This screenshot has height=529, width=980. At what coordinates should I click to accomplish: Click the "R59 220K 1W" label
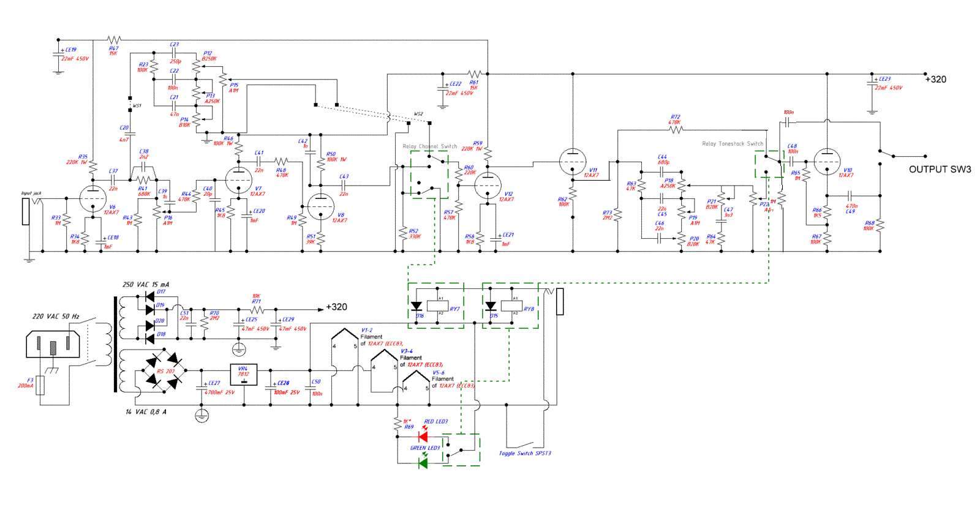(471, 146)
